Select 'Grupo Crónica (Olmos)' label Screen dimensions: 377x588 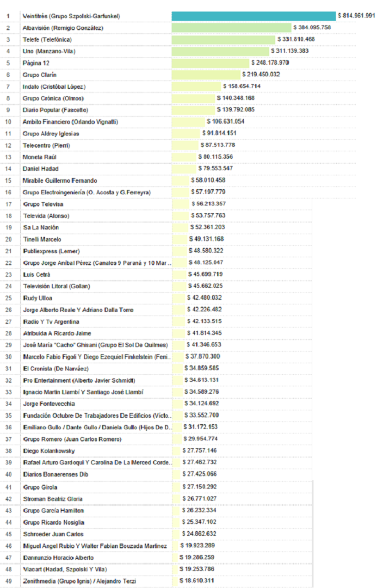(53, 99)
